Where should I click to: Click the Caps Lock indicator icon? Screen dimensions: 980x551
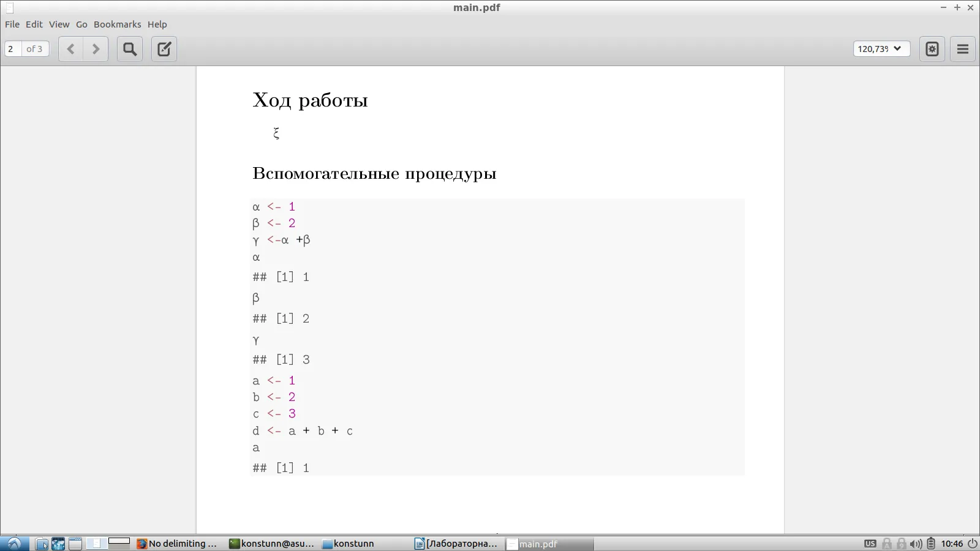click(x=887, y=544)
